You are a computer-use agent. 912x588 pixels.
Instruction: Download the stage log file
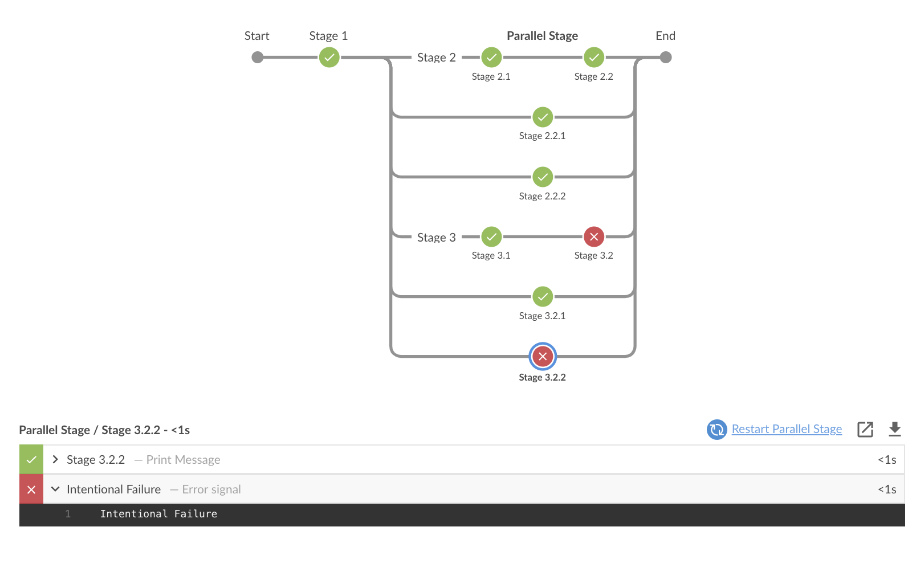click(x=895, y=430)
